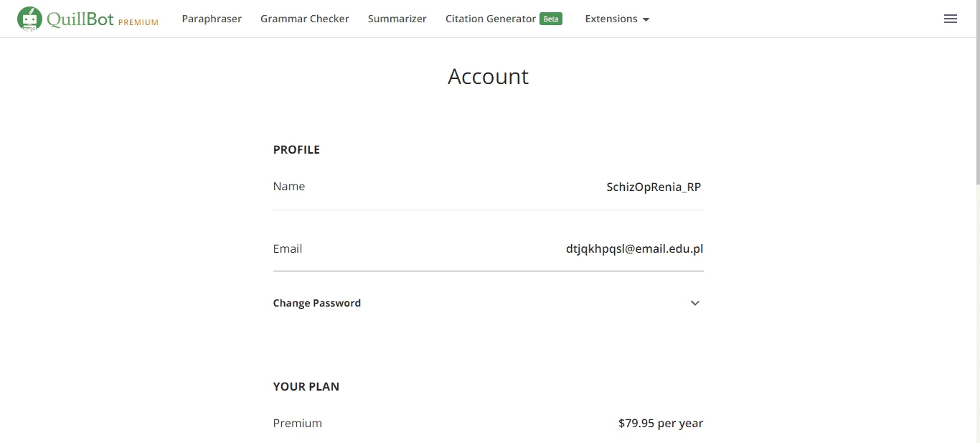980x443 pixels.
Task: Click the Extensions menu label
Action: point(611,19)
